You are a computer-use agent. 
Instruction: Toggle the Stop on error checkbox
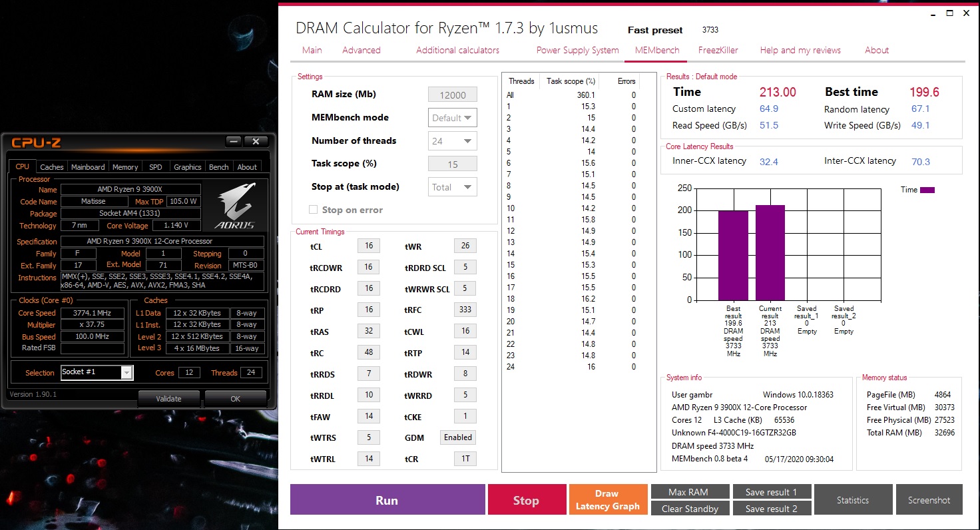pos(314,210)
